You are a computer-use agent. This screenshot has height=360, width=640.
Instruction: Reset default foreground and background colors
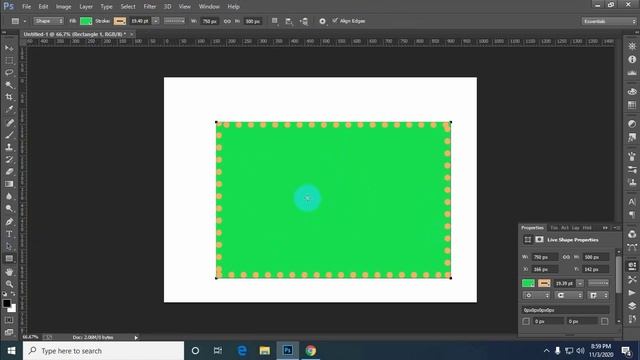[5, 294]
